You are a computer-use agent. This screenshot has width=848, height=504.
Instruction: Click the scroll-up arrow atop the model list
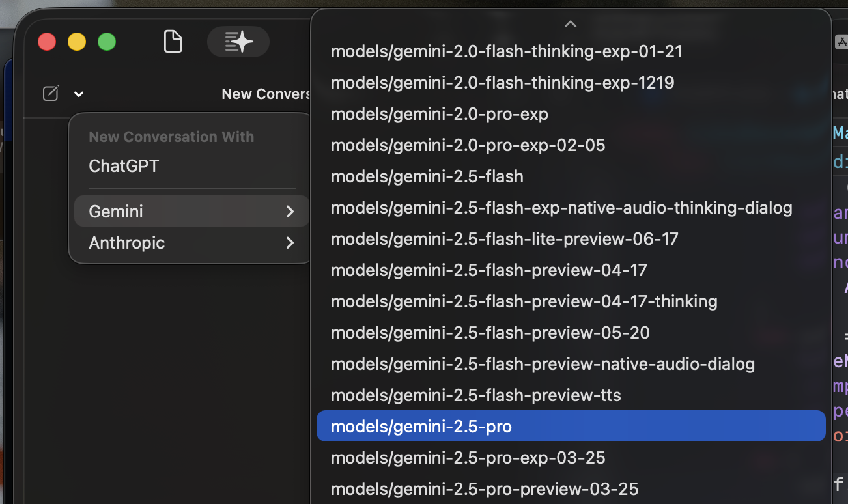click(x=571, y=23)
